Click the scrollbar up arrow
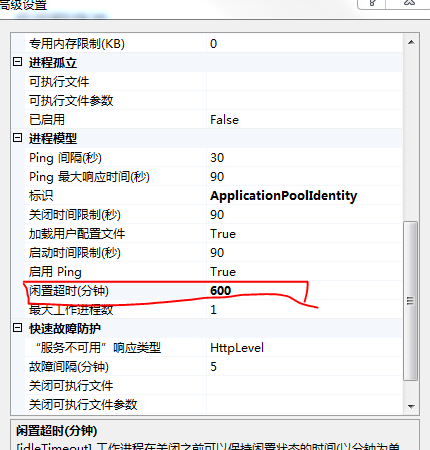 pyautogui.click(x=411, y=42)
